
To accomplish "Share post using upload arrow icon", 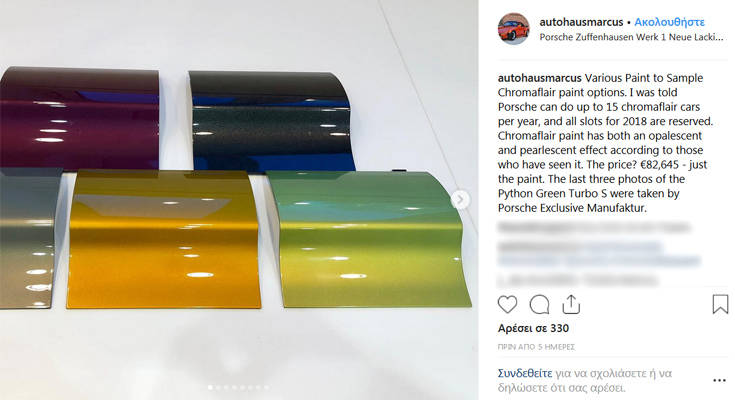I will (571, 304).
